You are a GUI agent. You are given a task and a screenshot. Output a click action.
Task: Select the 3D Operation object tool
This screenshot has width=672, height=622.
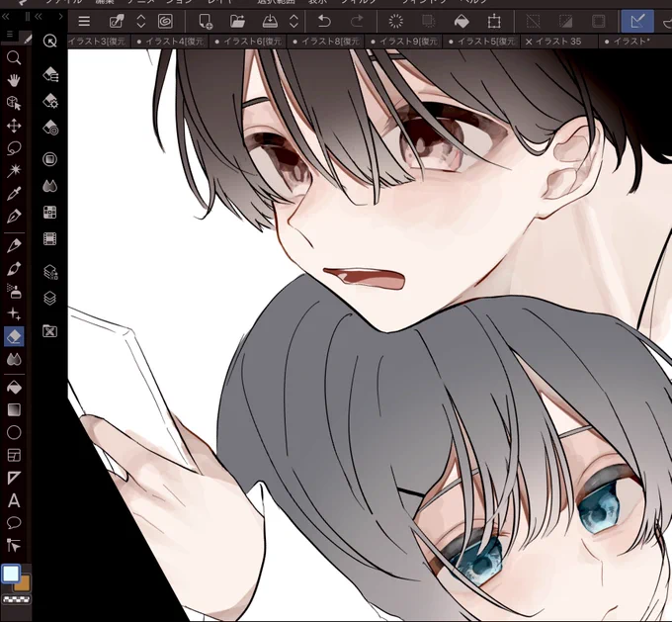click(14, 103)
